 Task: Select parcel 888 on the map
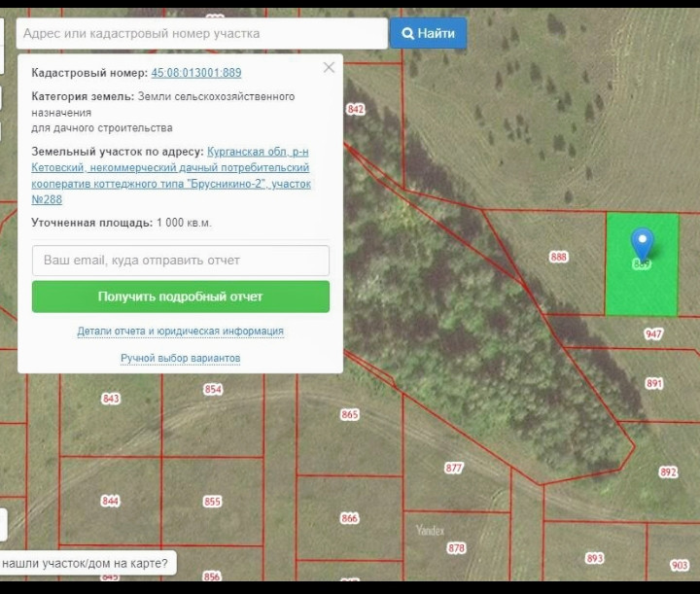pyautogui.click(x=558, y=257)
